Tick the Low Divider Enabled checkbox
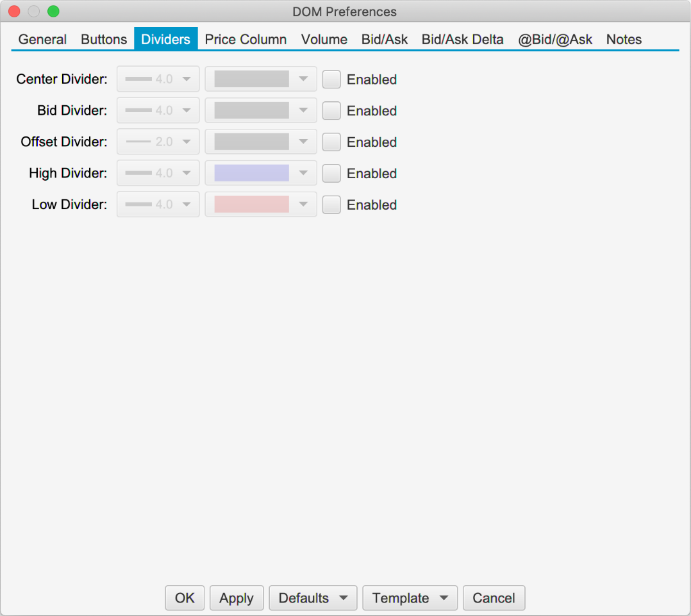The image size is (691, 616). coord(331,204)
